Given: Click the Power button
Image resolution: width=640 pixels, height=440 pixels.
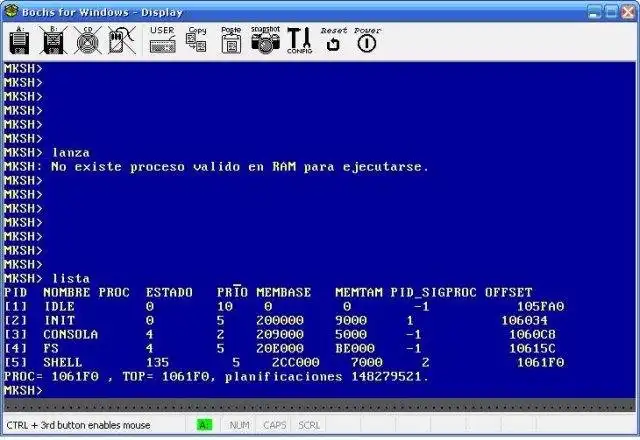Looking at the screenshot, I should coord(367,40).
